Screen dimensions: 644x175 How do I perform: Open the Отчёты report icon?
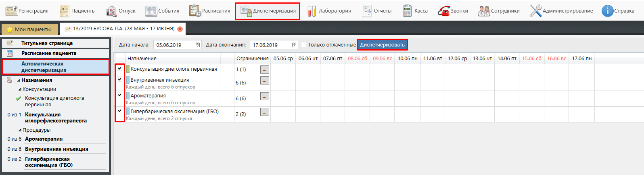tap(366, 11)
